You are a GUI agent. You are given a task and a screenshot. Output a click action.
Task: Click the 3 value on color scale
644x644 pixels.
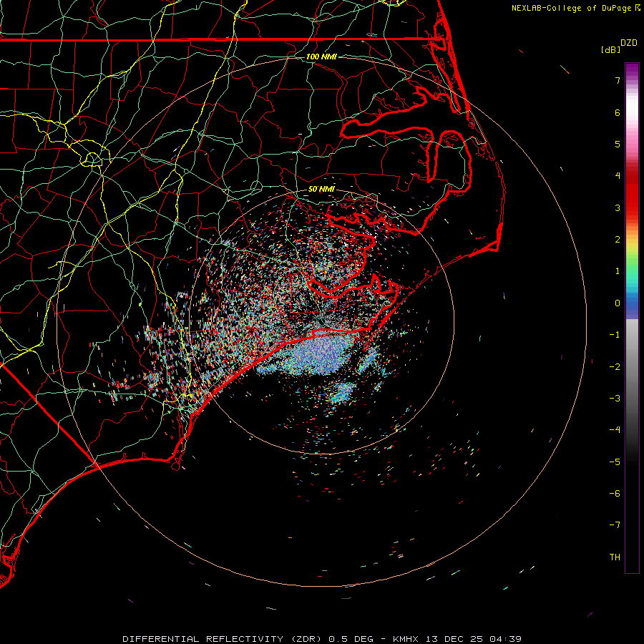[618, 208]
